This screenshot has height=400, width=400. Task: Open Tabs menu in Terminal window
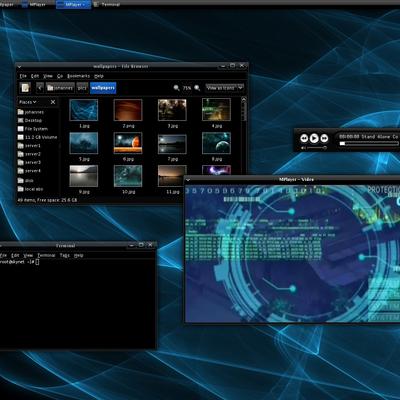click(x=65, y=255)
